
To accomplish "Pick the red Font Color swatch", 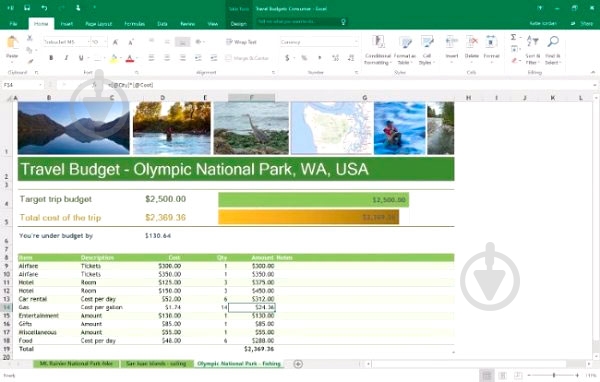I will [x=130, y=58].
